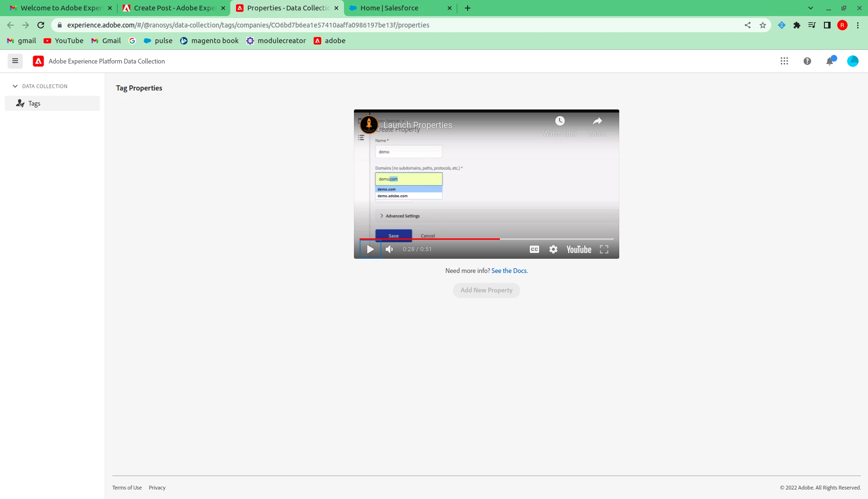Close the Create Post tab
This screenshot has width=868, height=499.
click(223, 8)
